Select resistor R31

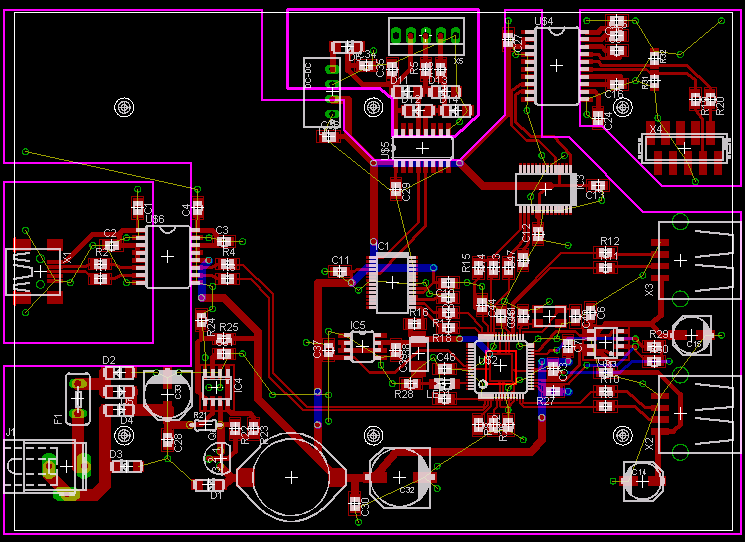654,82
